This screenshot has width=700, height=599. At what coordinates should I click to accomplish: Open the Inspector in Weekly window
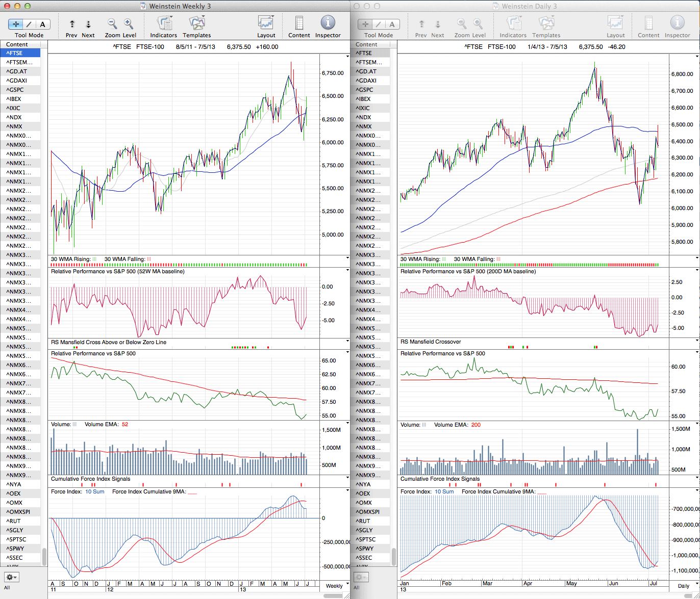tap(328, 23)
